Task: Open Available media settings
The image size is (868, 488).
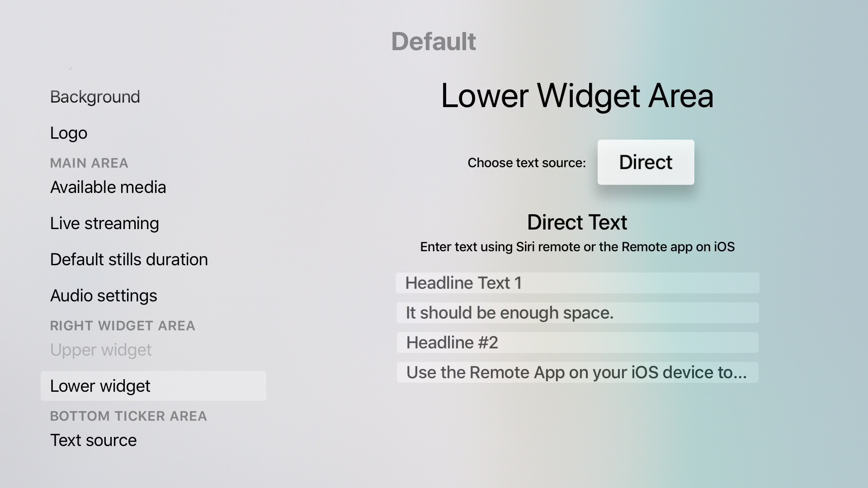Action: (108, 187)
